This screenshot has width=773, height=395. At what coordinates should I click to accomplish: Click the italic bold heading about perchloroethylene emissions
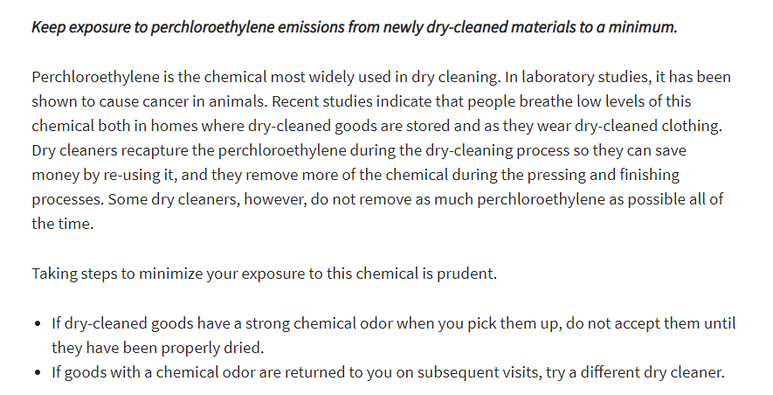354,27
